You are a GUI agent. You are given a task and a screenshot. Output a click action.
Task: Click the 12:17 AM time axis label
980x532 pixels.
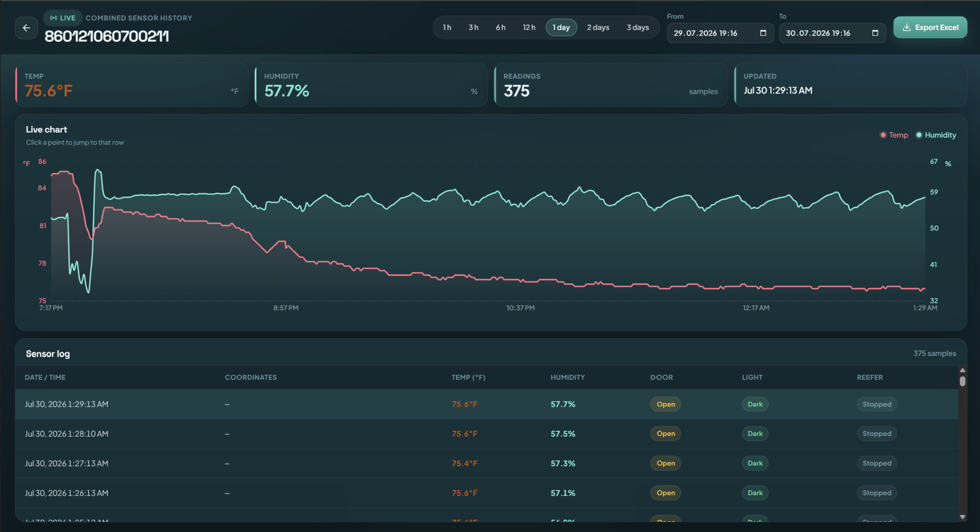pyautogui.click(x=756, y=308)
